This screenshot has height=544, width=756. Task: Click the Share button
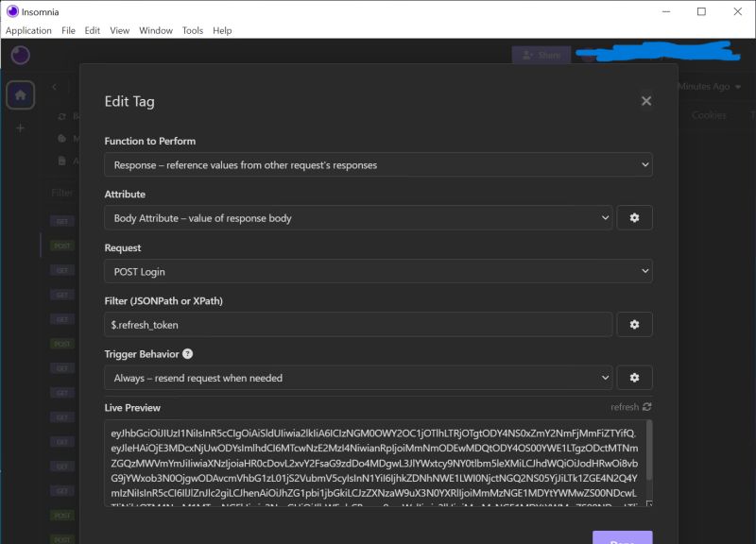(541, 56)
